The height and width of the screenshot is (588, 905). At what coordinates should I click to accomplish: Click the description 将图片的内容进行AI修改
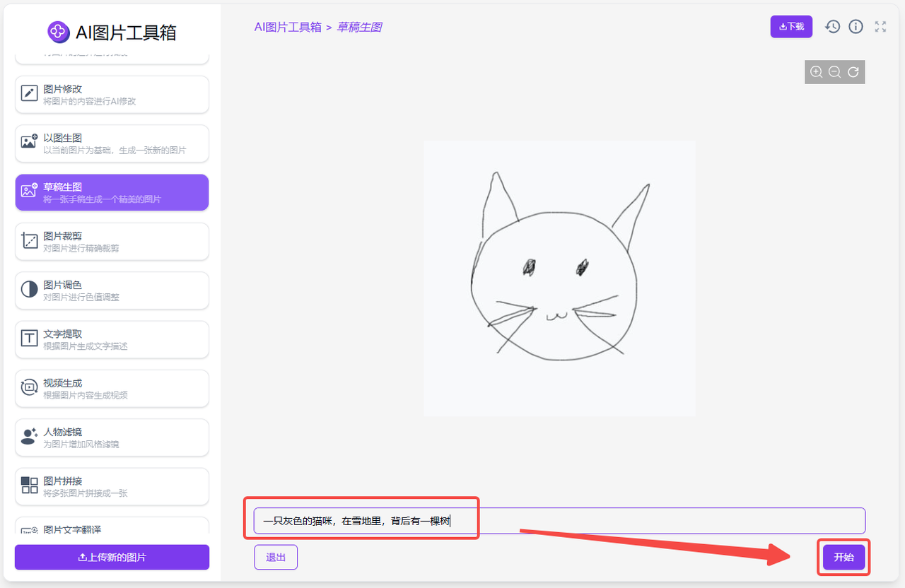click(x=90, y=101)
